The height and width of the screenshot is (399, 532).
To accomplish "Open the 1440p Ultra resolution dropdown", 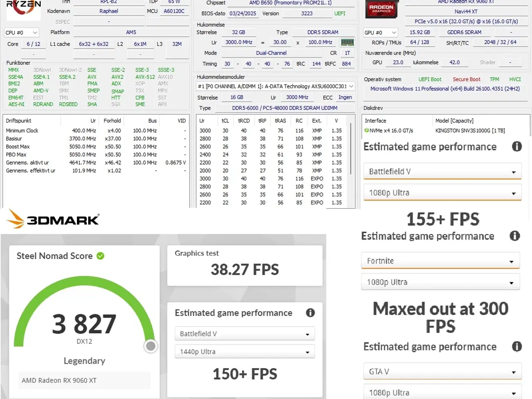I will point(245,352).
